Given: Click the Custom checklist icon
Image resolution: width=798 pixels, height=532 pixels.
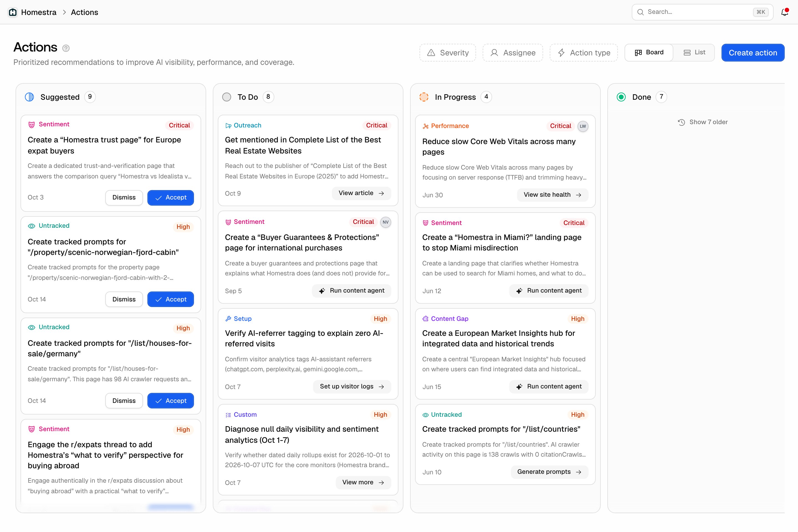Looking at the screenshot, I should (228, 415).
